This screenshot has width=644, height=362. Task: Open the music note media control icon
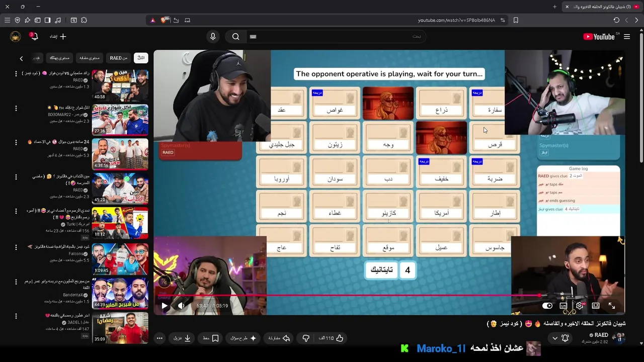pos(58,20)
